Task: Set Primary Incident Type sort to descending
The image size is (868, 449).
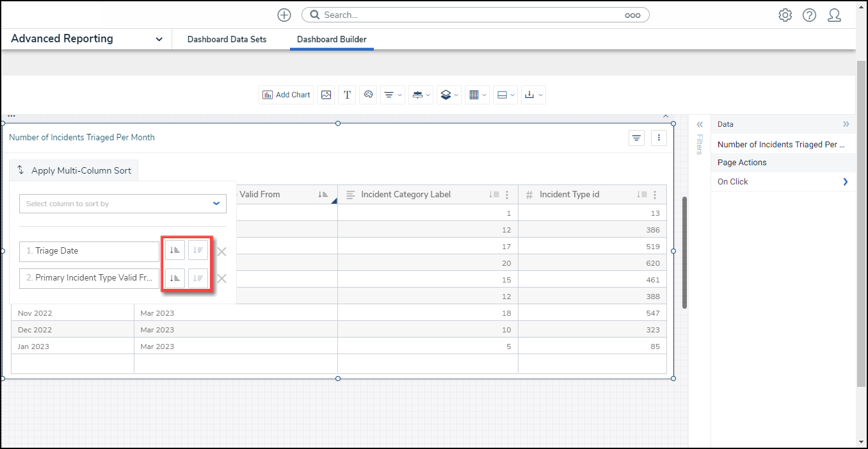Action: click(198, 278)
